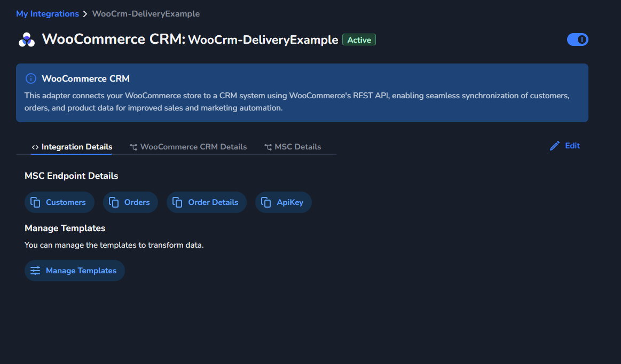Click the green Active status badge
Screen dimensions: 621x364
point(359,40)
